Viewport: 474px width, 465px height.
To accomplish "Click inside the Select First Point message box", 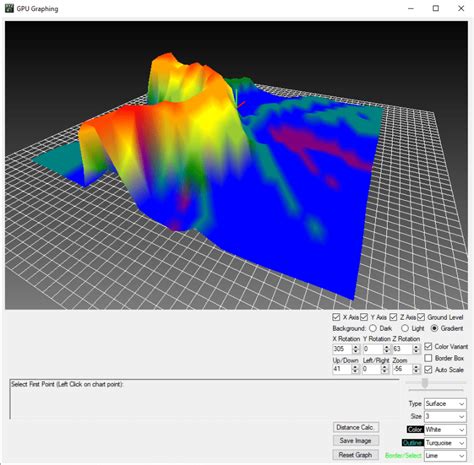I will point(204,399).
